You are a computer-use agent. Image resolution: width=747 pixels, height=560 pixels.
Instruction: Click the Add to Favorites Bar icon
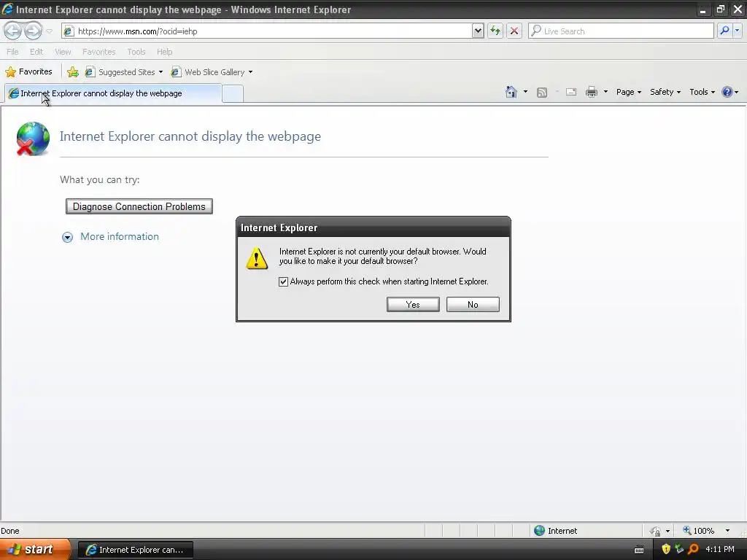pyautogui.click(x=73, y=72)
